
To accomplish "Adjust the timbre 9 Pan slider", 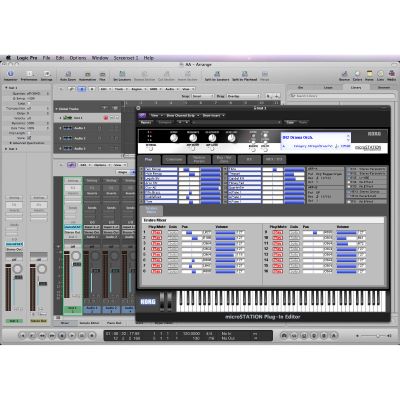I will pyautogui.click(x=313, y=232).
